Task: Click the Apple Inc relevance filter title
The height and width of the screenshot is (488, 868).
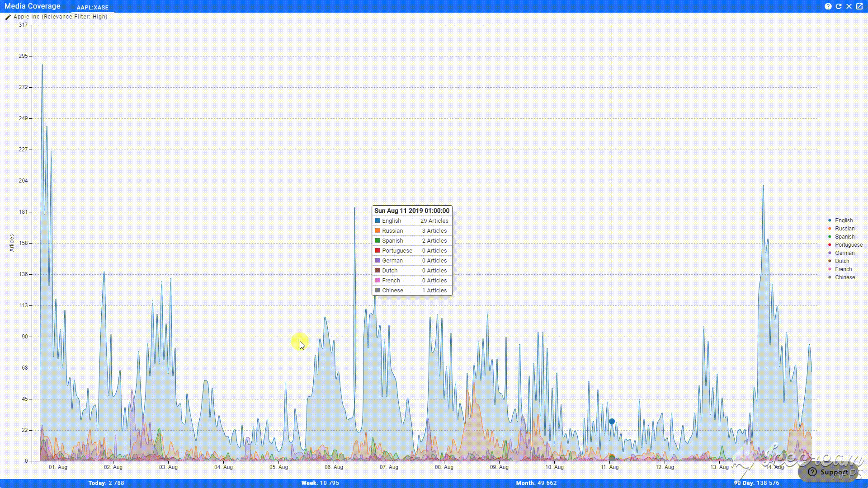Action: click(x=60, y=17)
